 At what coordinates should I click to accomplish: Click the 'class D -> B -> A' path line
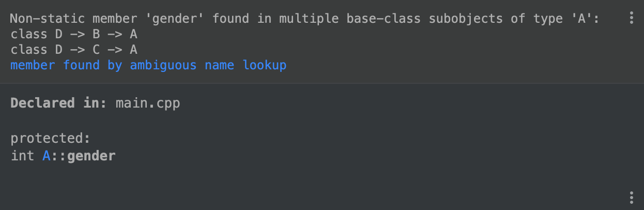click(x=74, y=35)
